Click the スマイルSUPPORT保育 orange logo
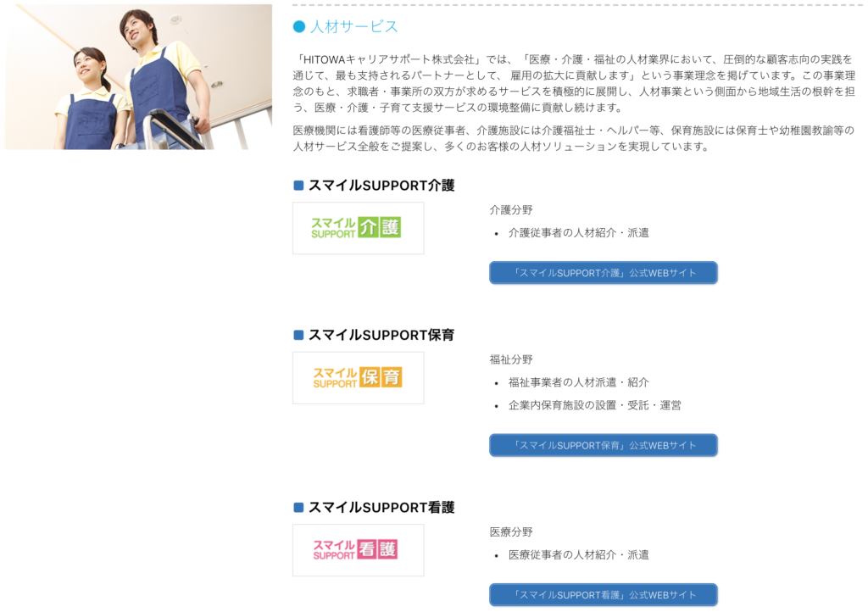The width and height of the screenshot is (868, 612). pyautogui.click(x=359, y=378)
